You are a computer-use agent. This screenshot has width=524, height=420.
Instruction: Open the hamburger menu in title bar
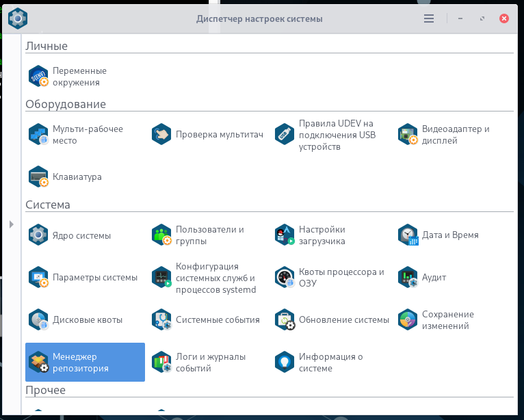(429, 18)
